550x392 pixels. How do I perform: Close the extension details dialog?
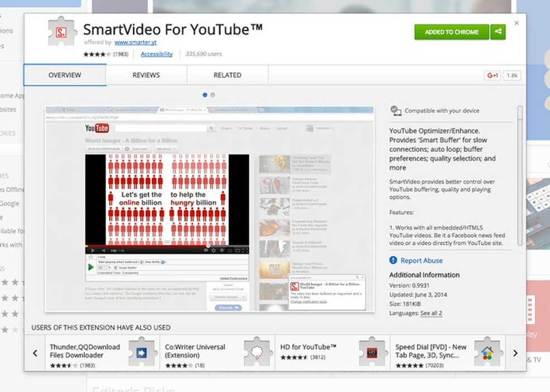point(516,23)
